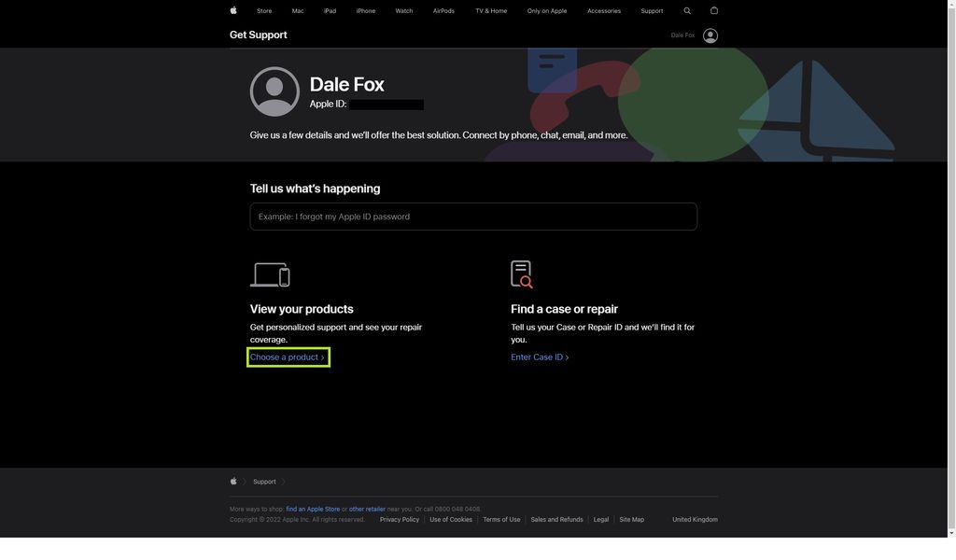Click the devices icon above View your products
The width and height of the screenshot is (956, 560).
coord(271,274)
